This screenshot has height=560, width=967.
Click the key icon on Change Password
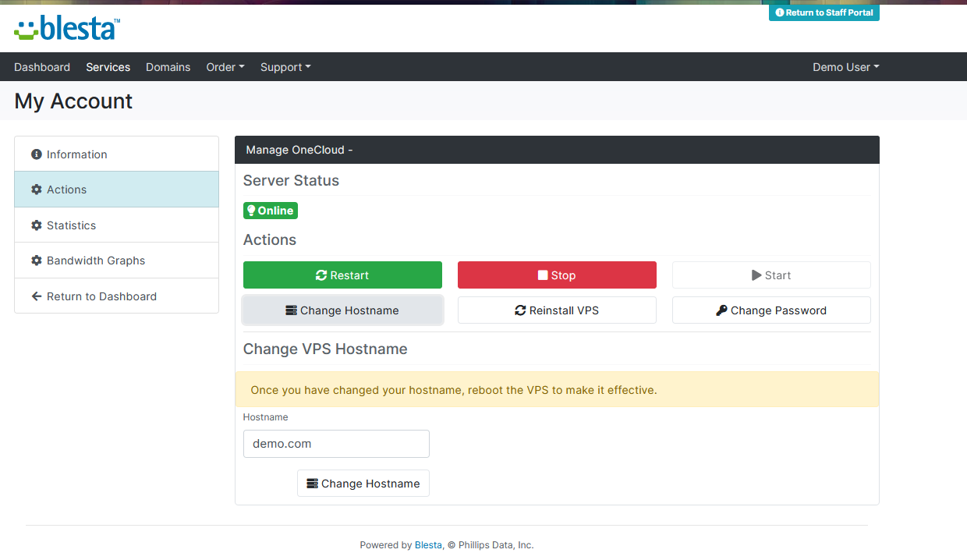coord(721,310)
